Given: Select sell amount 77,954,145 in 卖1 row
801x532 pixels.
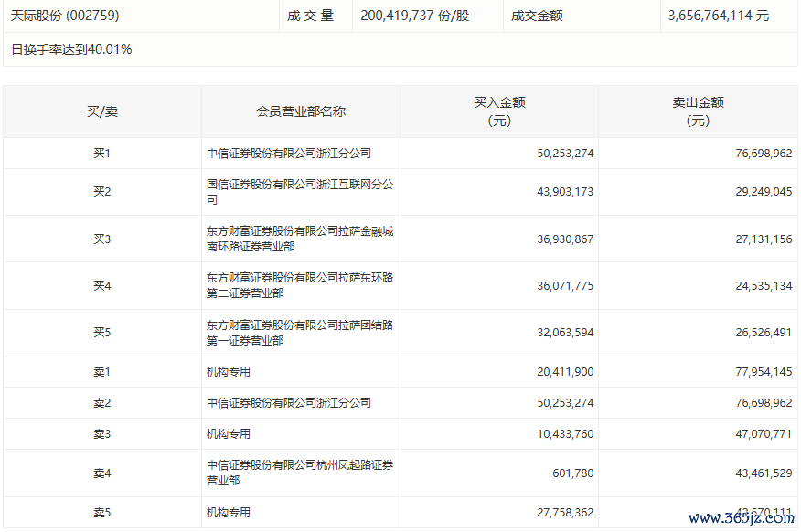Looking at the screenshot, I should point(764,372).
